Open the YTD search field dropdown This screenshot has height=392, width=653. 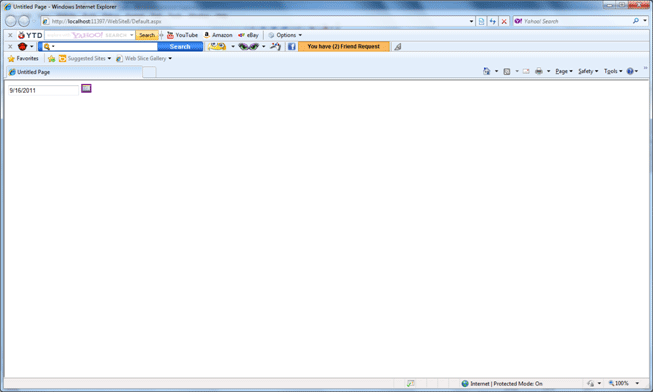coord(132,35)
